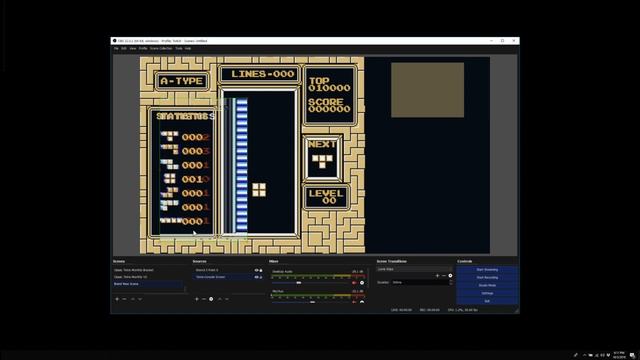Screen dimensions: 640x360
Task: Open the Profile menu
Action: tap(143, 48)
